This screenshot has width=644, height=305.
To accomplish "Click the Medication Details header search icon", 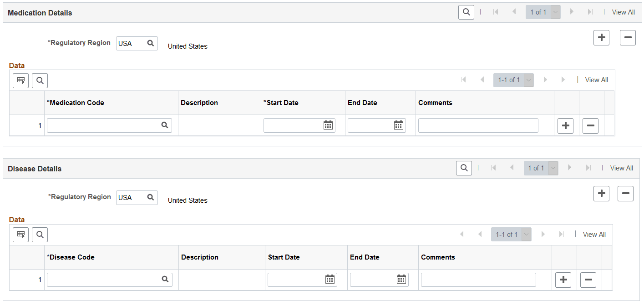I will [466, 12].
